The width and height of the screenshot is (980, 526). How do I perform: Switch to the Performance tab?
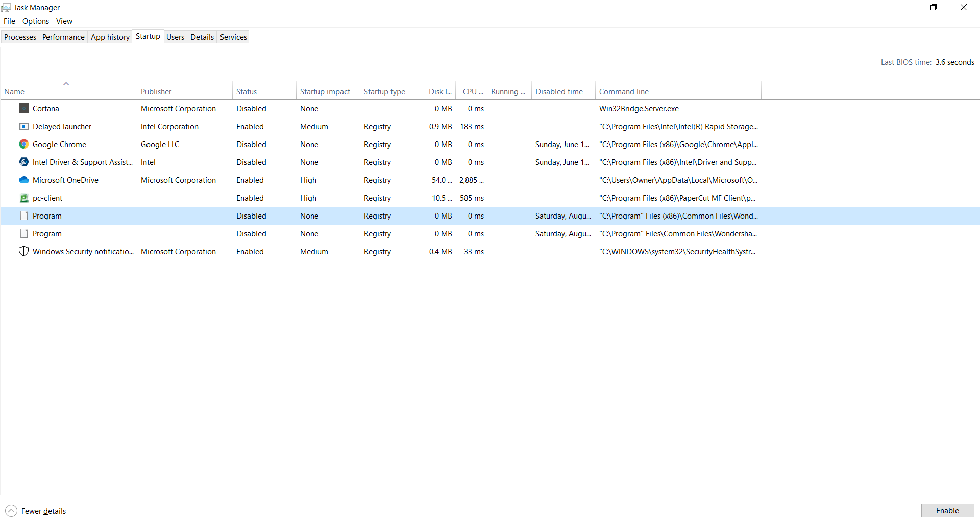tap(63, 37)
